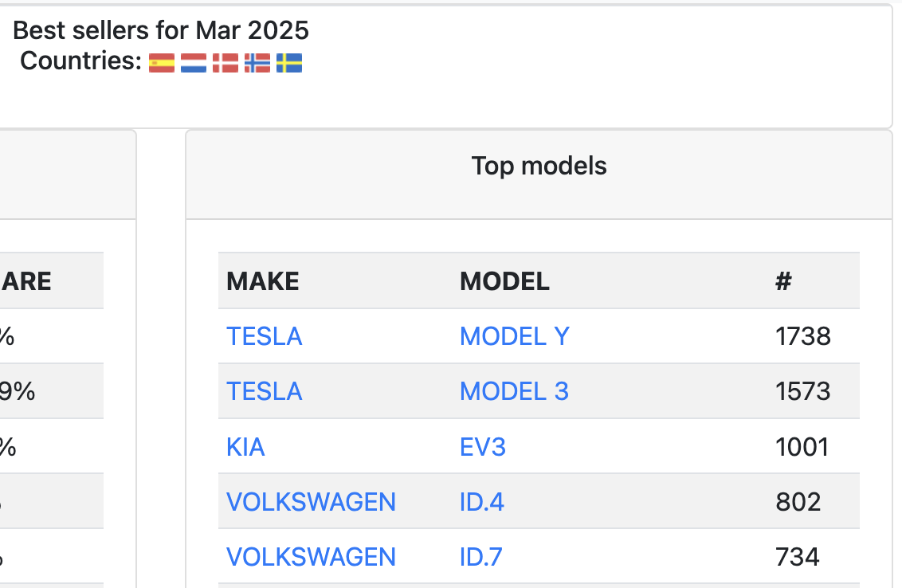Screen dimensions: 902x588
Task: Click the Danish flag icon
Action: pos(225,61)
